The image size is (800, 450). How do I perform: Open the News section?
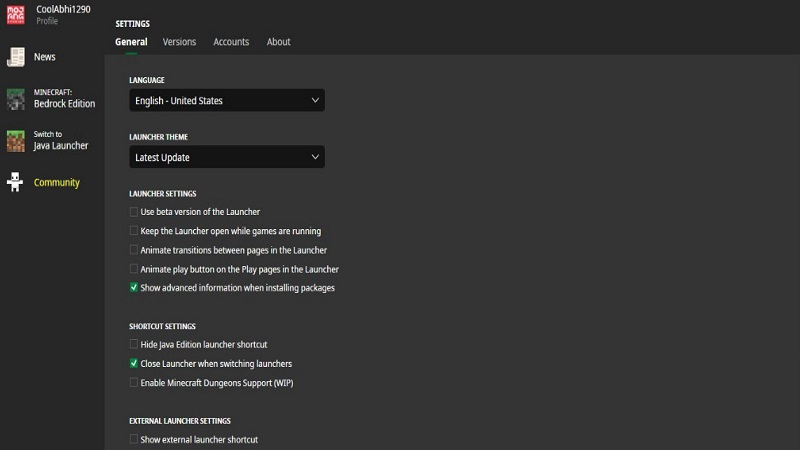[44, 57]
